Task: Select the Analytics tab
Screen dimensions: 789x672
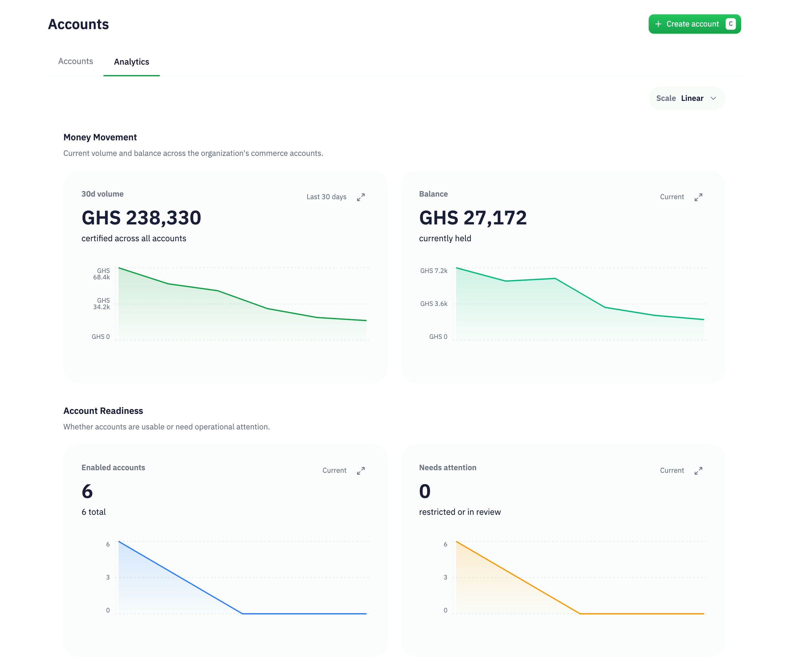Action: (131, 62)
